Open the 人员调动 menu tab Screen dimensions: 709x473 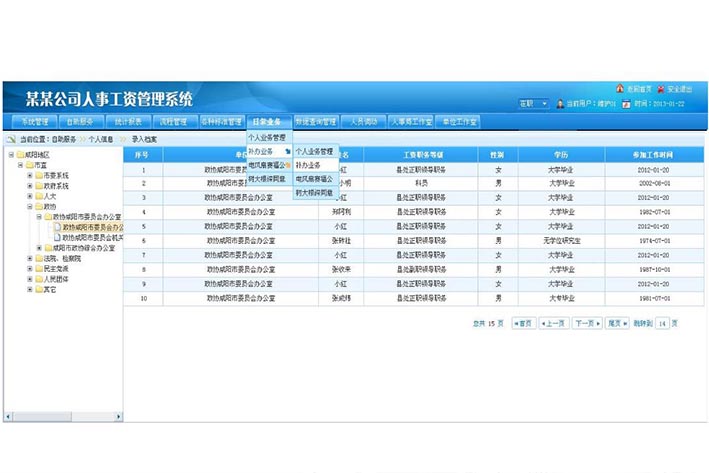(364, 122)
